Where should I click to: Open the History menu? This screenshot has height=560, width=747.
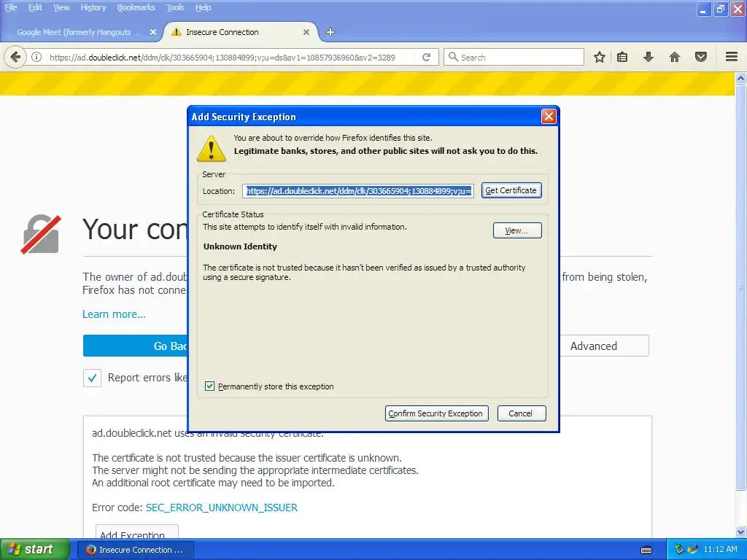click(x=93, y=7)
